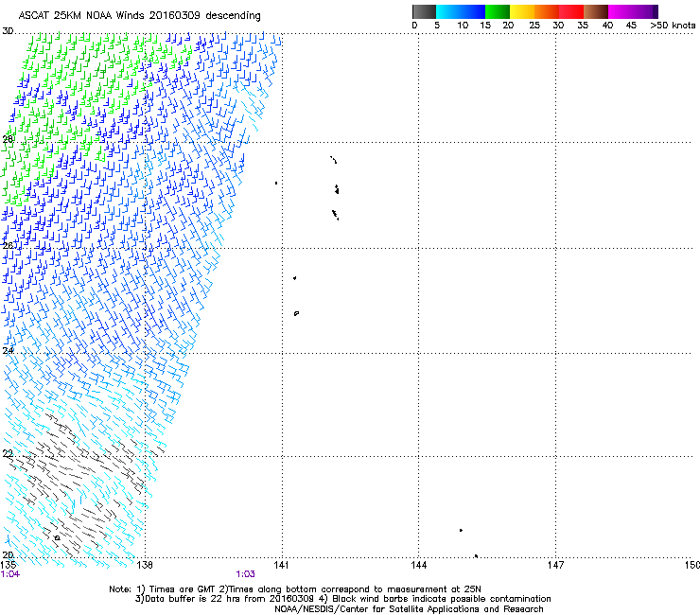Click the "5" legend value under the color bar
This screenshot has height=615, width=700.
437,26
